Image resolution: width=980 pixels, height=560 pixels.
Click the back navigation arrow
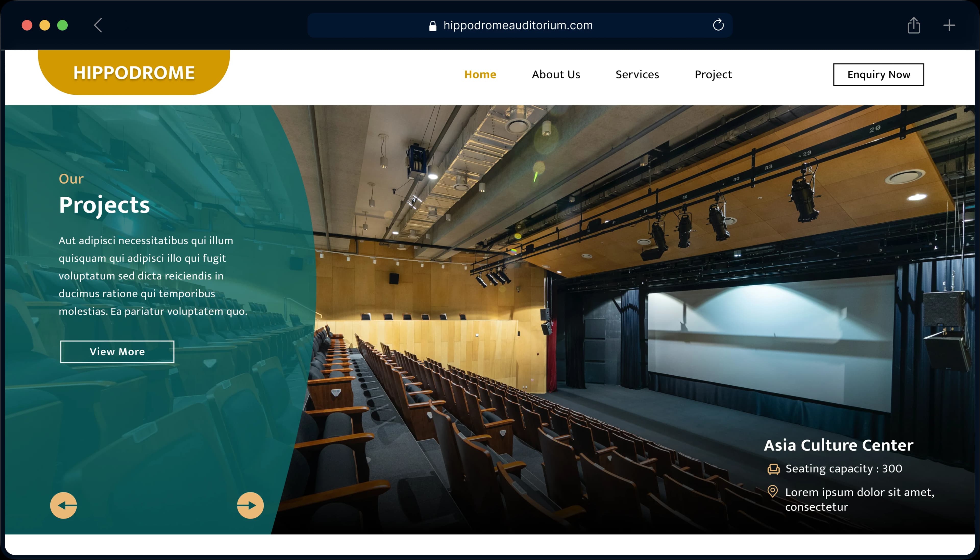coord(97,26)
